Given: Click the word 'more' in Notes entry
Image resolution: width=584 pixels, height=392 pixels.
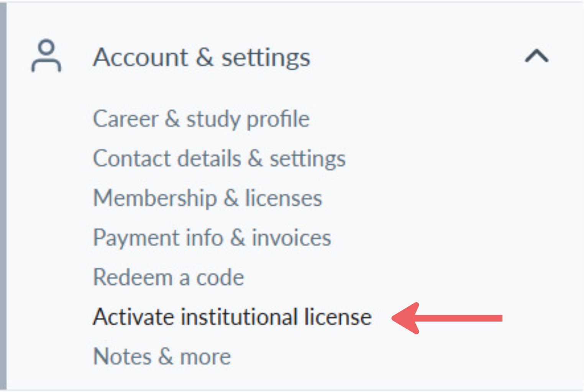Looking at the screenshot, I should click(x=205, y=357).
